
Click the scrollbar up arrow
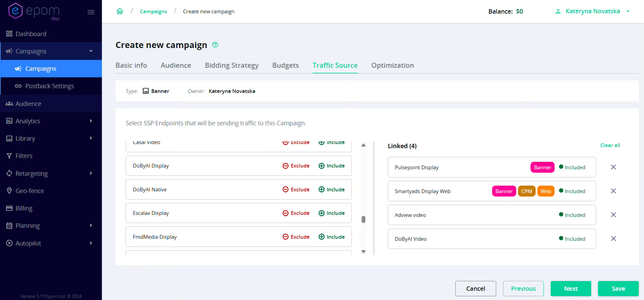[x=363, y=145]
